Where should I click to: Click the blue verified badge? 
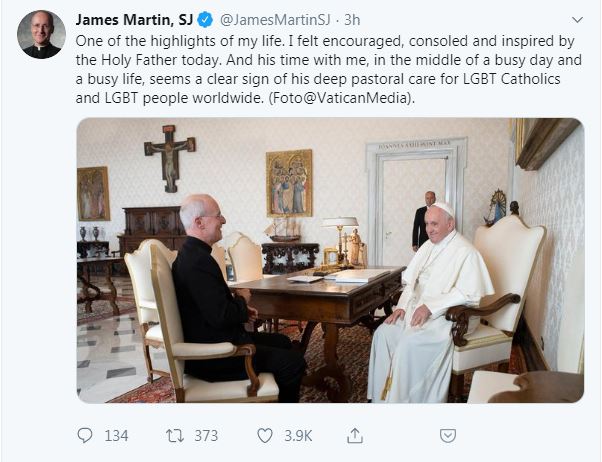click(x=202, y=19)
